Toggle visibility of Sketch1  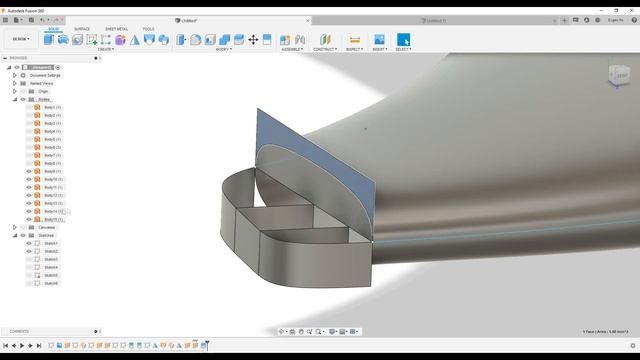(x=29, y=243)
